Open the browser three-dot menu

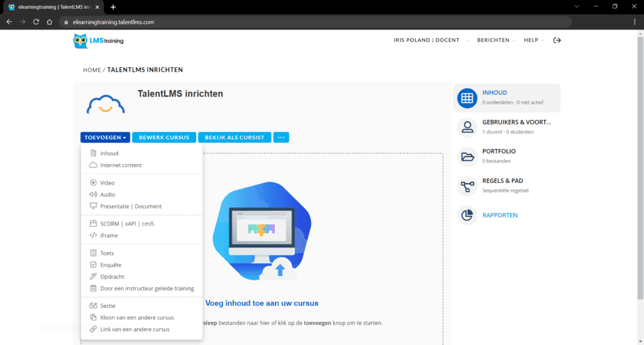click(635, 22)
